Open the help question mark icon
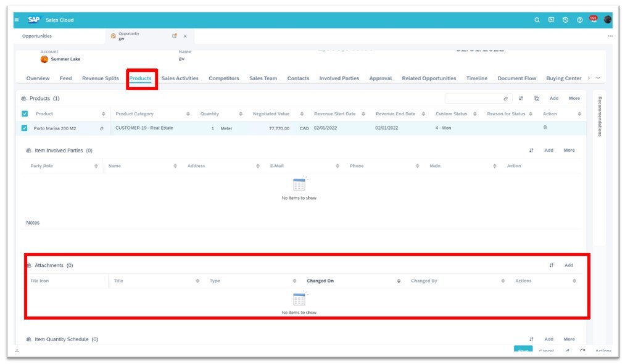 [x=579, y=20]
